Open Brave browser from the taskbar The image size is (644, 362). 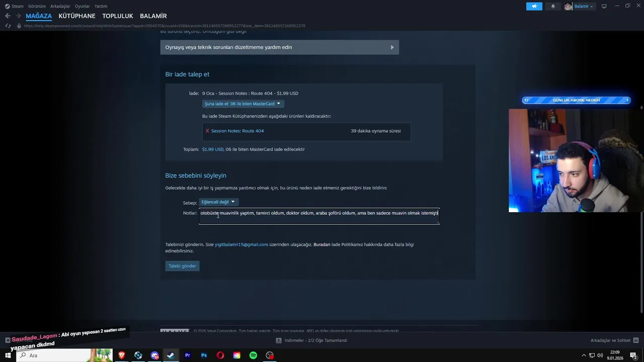tap(121, 355)
